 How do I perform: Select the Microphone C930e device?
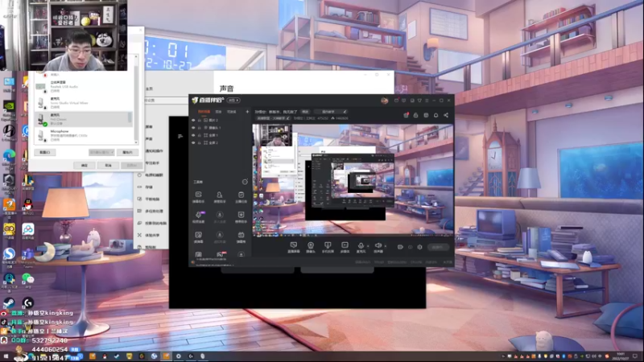click(x=84, y=135)
